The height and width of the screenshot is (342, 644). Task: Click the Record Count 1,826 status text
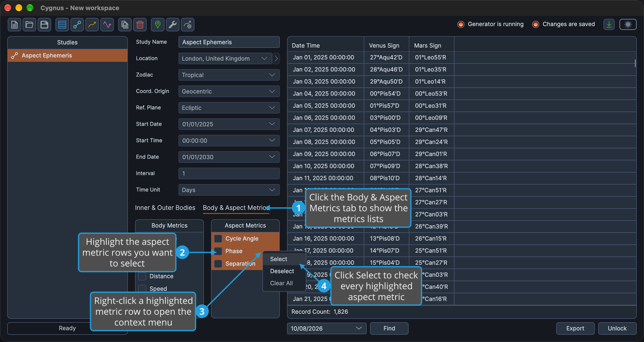(x=320, y=312)
